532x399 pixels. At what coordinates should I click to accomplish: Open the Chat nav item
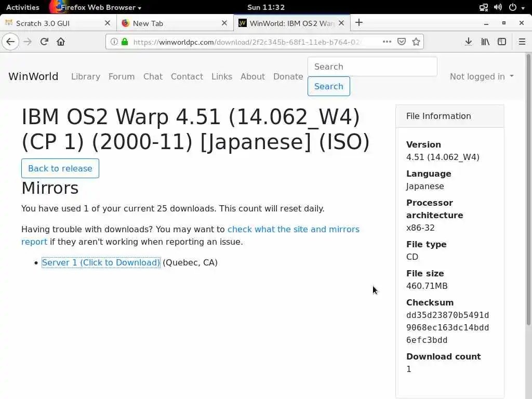tap(153, 76)
